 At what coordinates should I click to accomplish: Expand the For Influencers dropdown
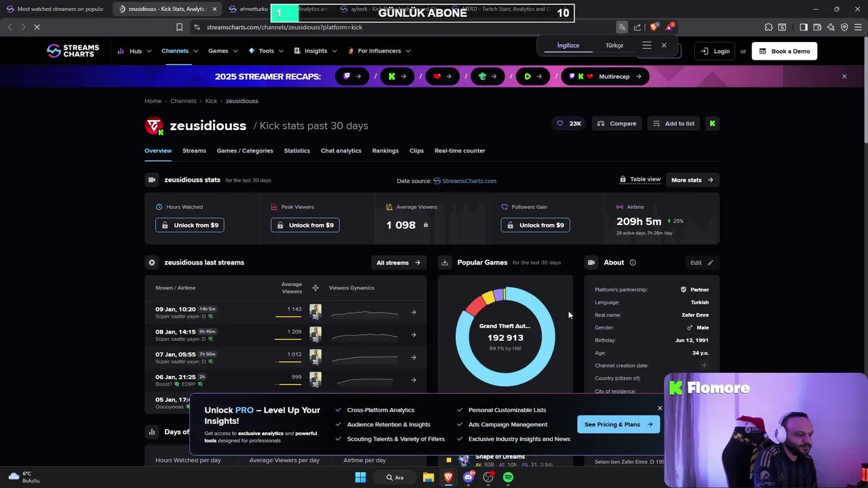[x=379, y=51]
